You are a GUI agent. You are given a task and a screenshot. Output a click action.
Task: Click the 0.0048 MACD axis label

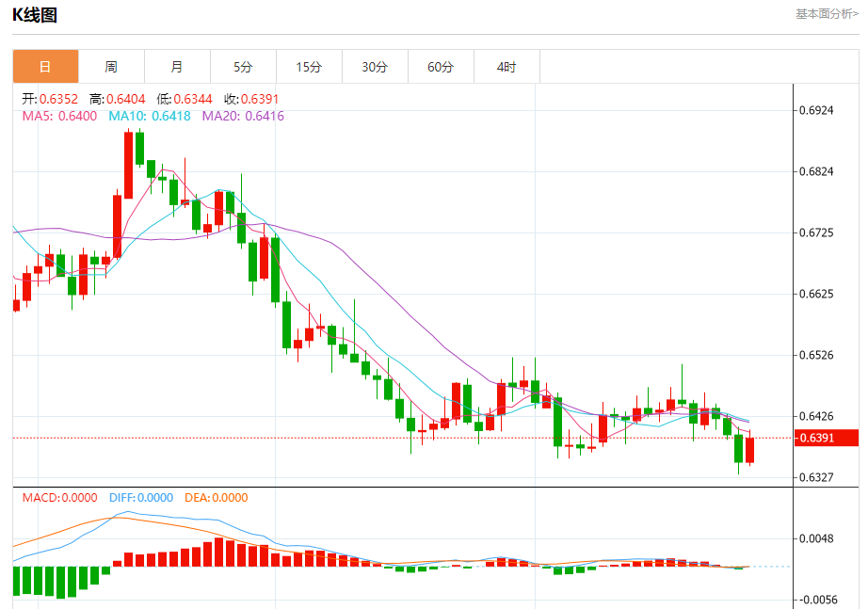pos(816,538)
